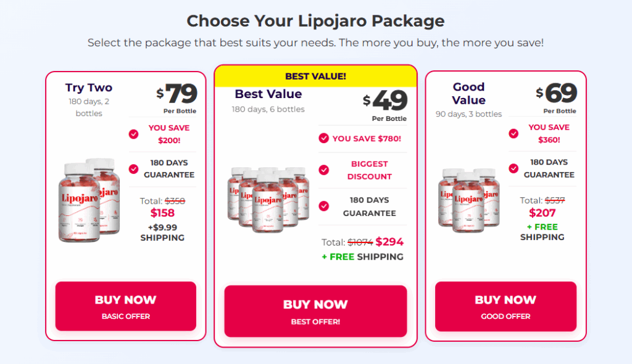The width and height of the screenshot is (632, 364).
Task: Click the yellow BEST VALUE! banner
Action: (x=315, y=76)
